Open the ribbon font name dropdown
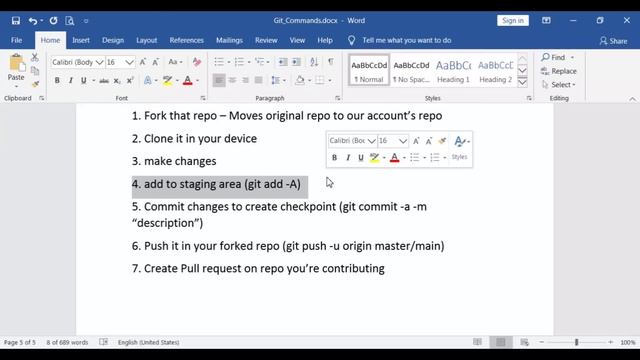This screenshot has width=640, height=360. tap(99, 62)
